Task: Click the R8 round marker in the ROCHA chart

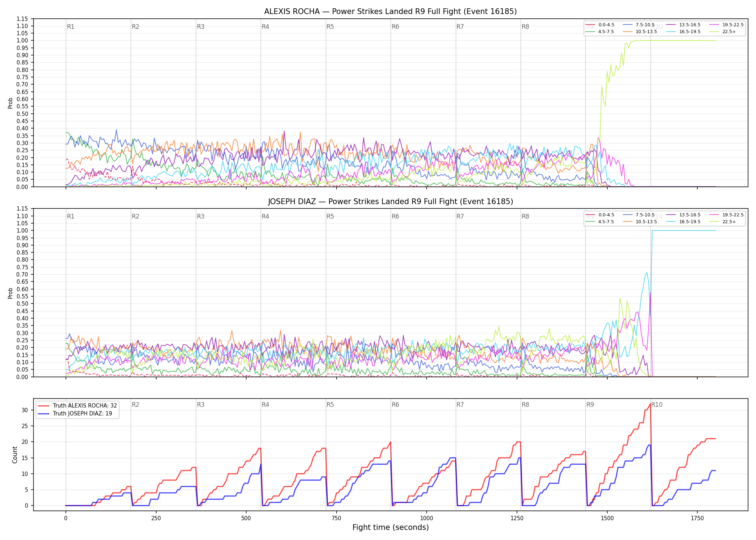Action: (525, 27)
